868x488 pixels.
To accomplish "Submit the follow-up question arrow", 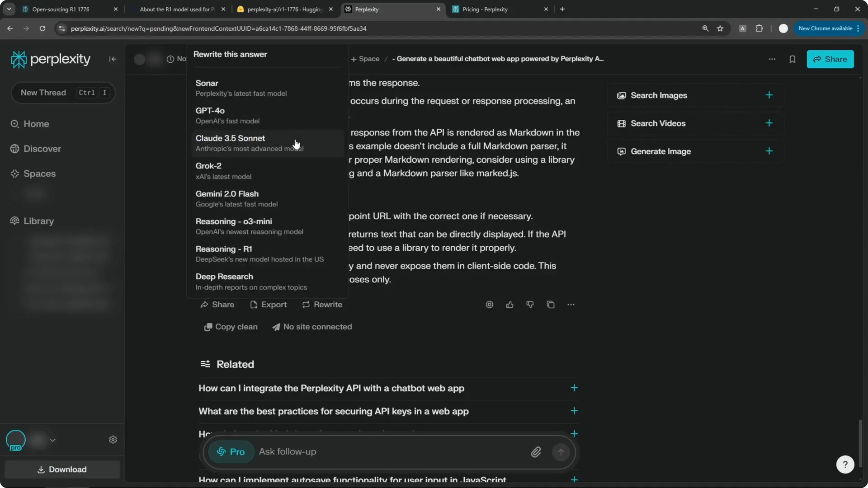I will tap(561, 452).
